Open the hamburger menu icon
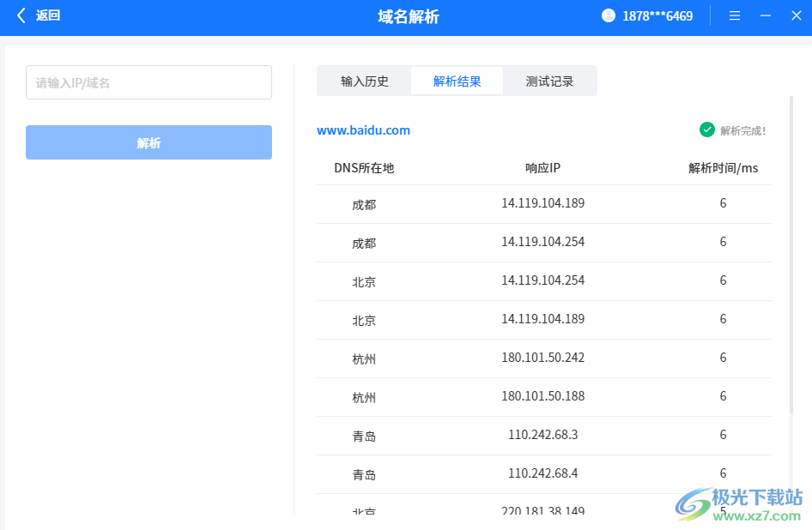 pyautogui.click(x=734, y=15)
